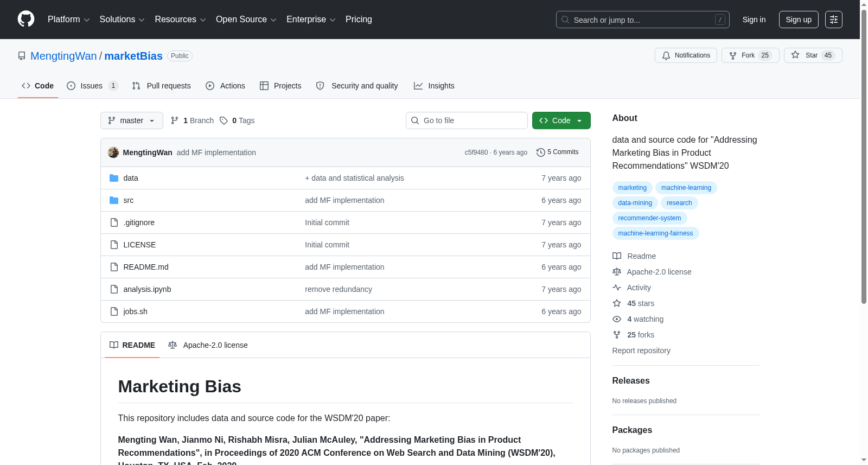Open the MengtingWan owner link

click(x=63, y=56)
